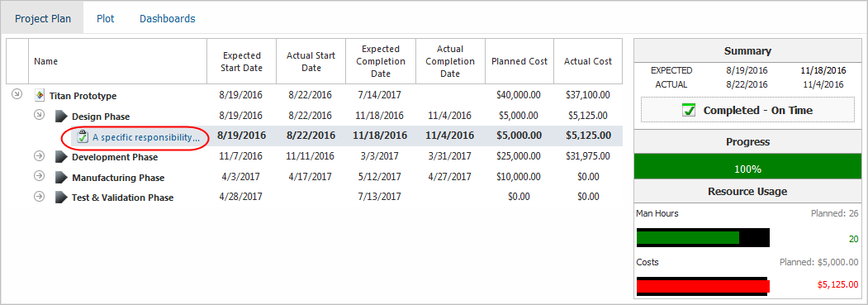Click the red Costs usage bar
868x305 pixels.
(703, 286)
